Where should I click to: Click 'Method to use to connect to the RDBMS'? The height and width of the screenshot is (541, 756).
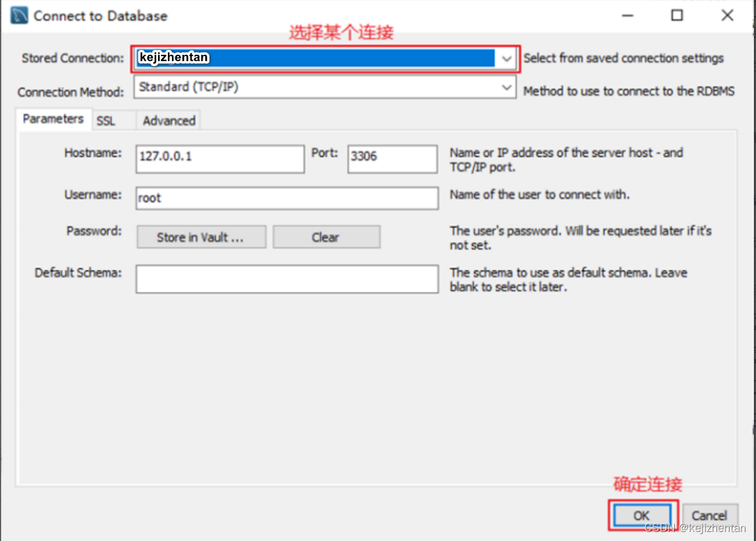(x=628, y=91)
